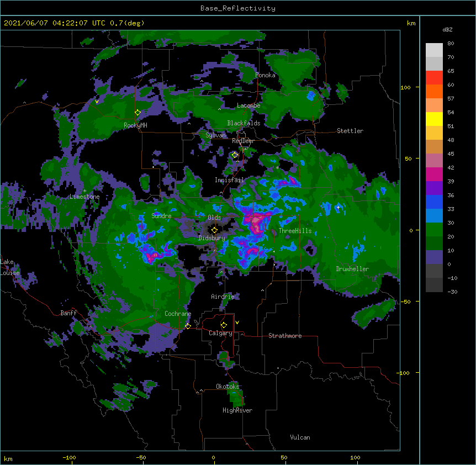Click the yellow diamond marker below RedDeer
The height and width of the screenshot is (465, 476).
click(x=235, y=155)
